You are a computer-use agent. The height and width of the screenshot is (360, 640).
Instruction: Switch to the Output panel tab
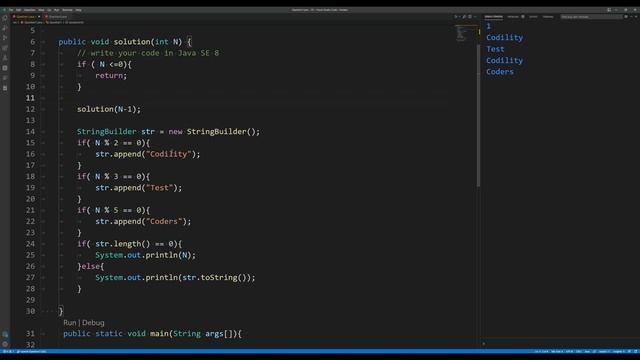tap(533, 17)
